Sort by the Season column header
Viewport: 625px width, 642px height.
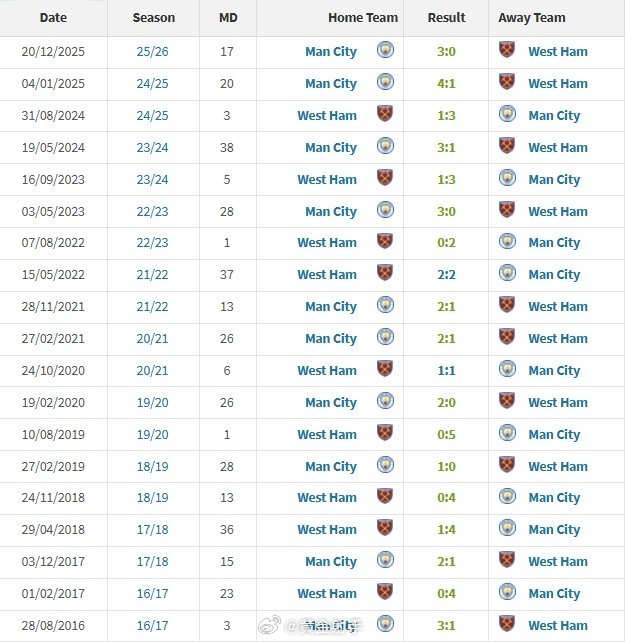[153, 18]
